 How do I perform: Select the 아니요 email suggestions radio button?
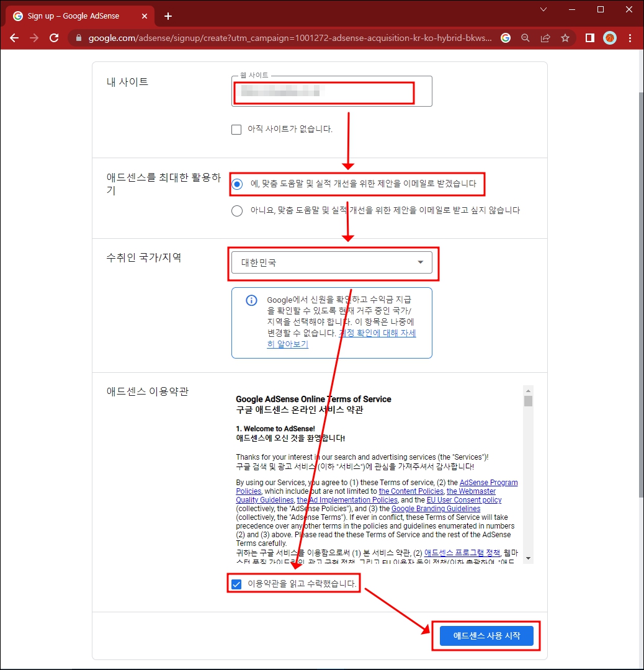pyautogui.click(x=236, y=211)
